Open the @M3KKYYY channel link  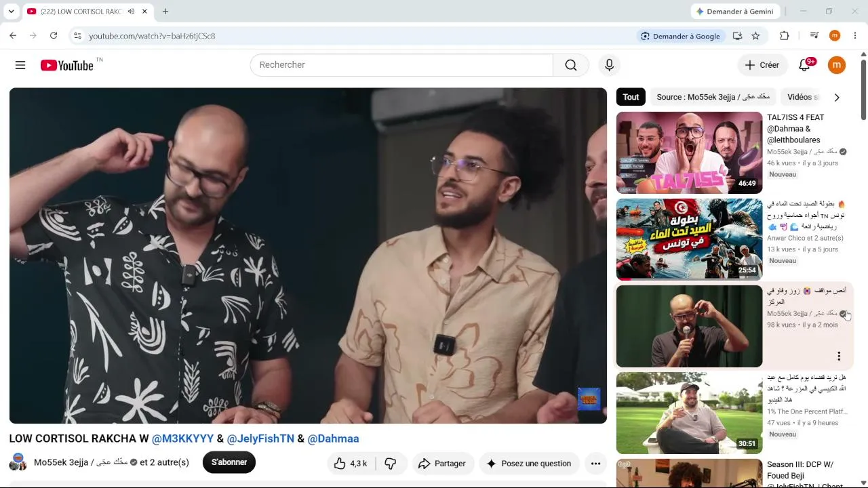click(182, 439)
